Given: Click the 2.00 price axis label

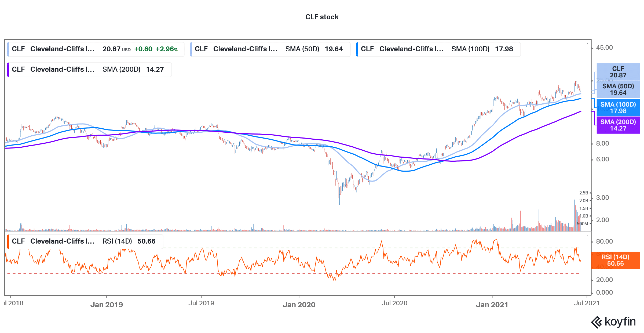Looking at the screenshot, I should [x=602, y=220].
